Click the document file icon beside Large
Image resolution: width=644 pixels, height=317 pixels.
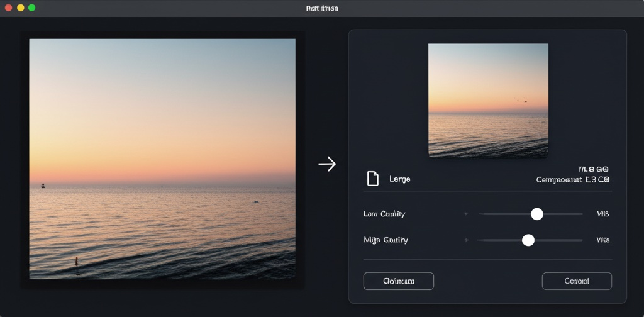pos(373,179)
